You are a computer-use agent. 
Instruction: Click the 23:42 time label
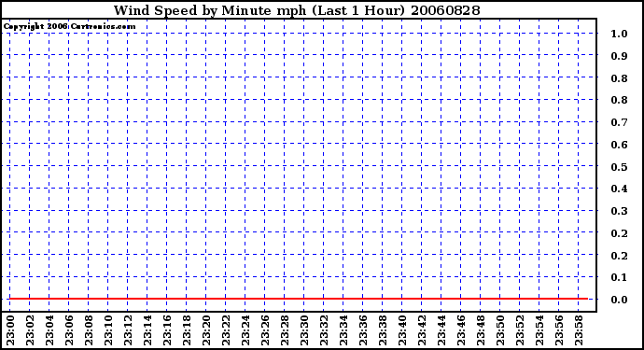[422, 330]
